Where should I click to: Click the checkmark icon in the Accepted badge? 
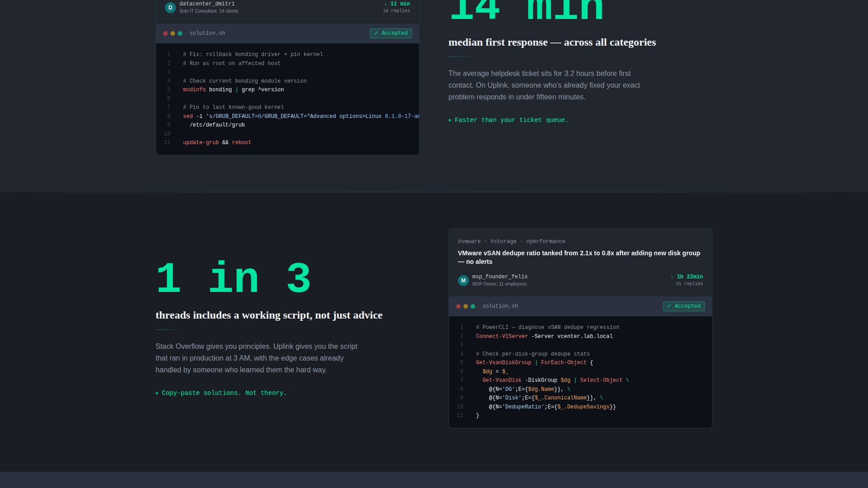tap(376, 33)
